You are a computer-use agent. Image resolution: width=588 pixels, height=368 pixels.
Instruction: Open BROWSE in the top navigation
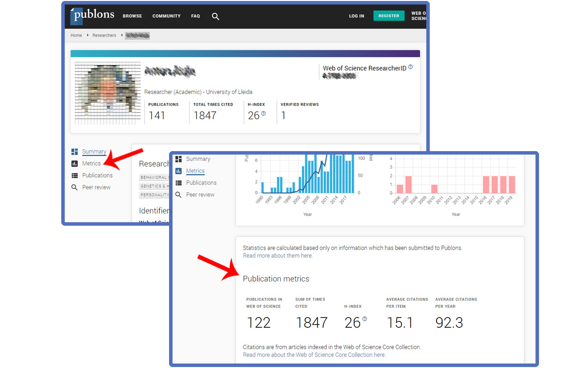(x=132, y=16)
